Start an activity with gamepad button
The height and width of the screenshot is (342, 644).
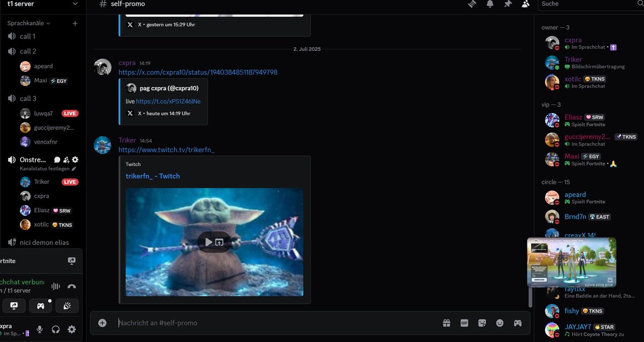40,306
